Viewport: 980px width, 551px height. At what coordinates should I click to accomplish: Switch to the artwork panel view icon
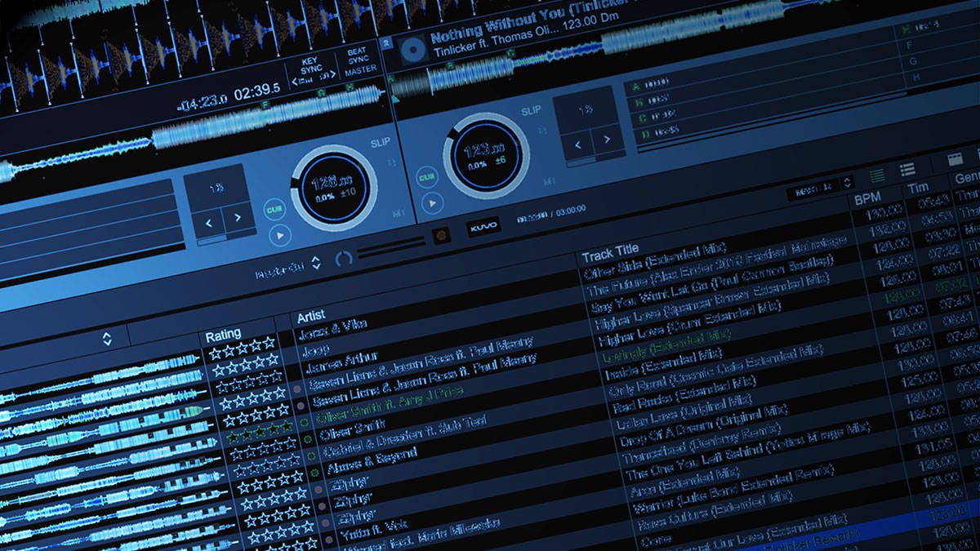tap(954, 159)
